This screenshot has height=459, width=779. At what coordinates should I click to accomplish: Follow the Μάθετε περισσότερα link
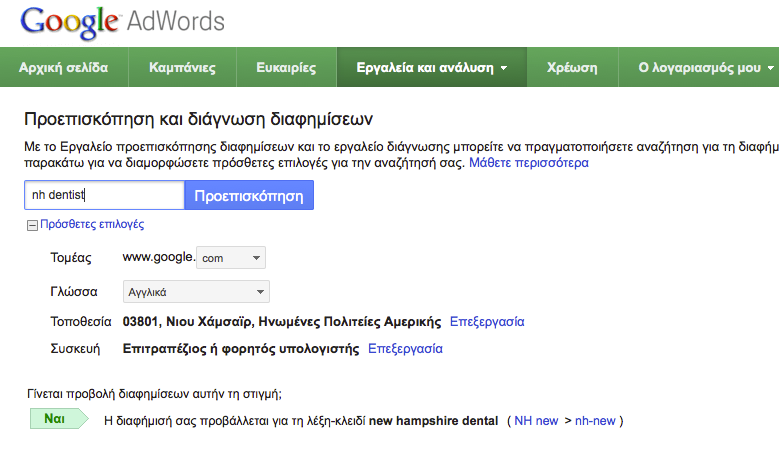pyautogui.click(x=529, y=163)
